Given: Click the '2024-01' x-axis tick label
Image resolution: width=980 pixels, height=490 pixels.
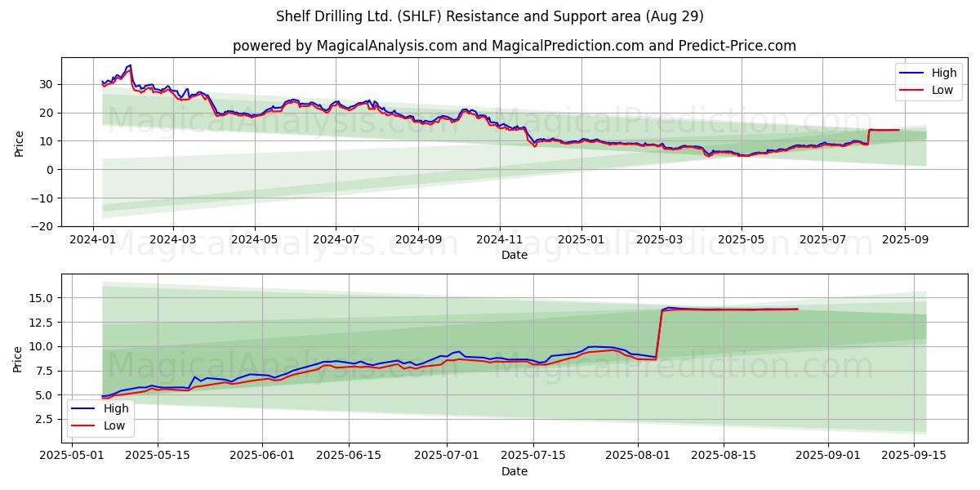Looking at the screenshot, I should coord(91,239).
